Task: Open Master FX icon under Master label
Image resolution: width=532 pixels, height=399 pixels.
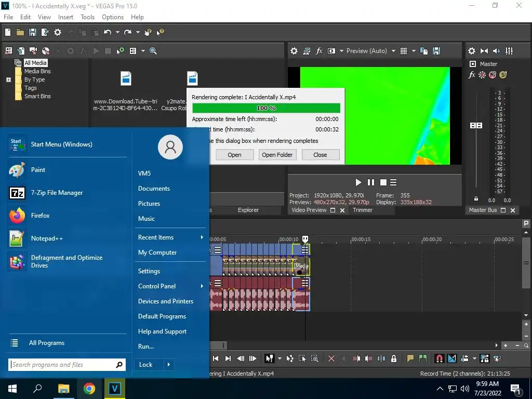Action: (x=472, y=75)
